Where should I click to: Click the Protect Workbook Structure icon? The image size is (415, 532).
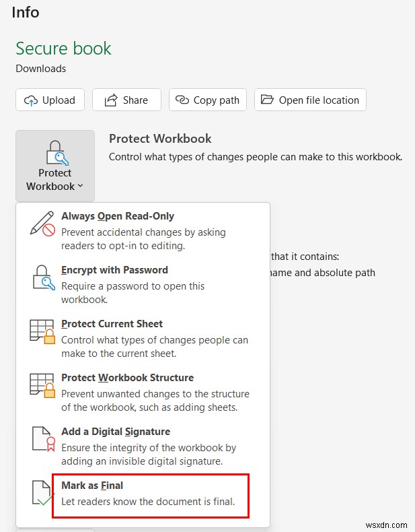pyautogui.click(x=42, y=385)
